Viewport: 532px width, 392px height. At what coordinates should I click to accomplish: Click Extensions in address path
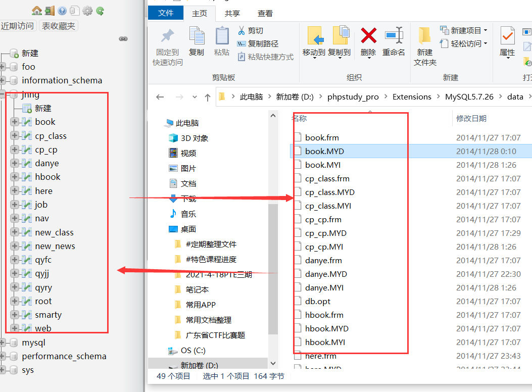412,97
